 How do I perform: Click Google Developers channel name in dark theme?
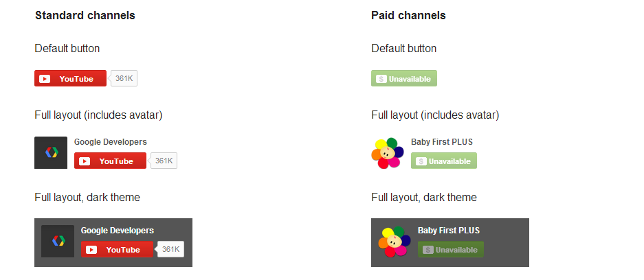tap(117, 231)
